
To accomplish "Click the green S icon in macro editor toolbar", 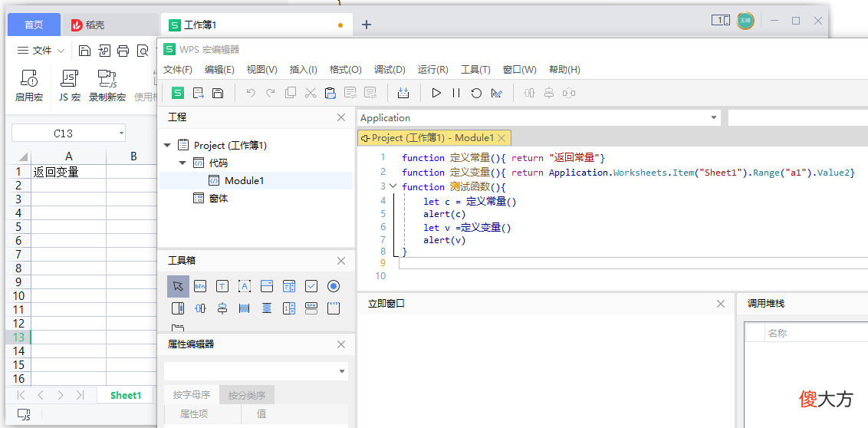I will click(x=178, y=93).
